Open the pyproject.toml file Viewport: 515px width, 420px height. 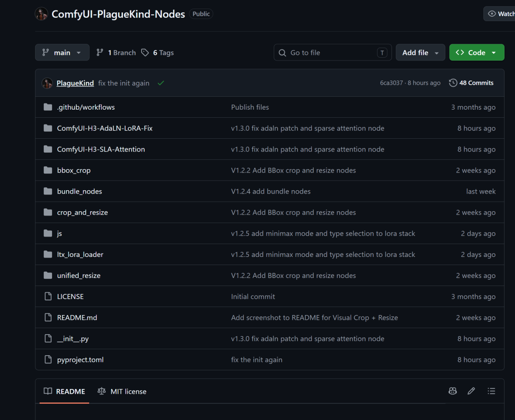[80, 359]
